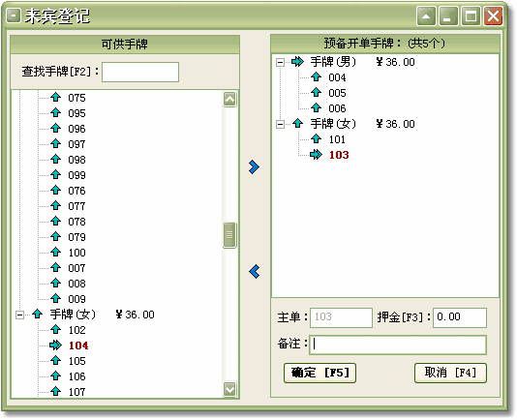
Task: Click the arrow icon next to 077
Action: [x=56, y=206]
